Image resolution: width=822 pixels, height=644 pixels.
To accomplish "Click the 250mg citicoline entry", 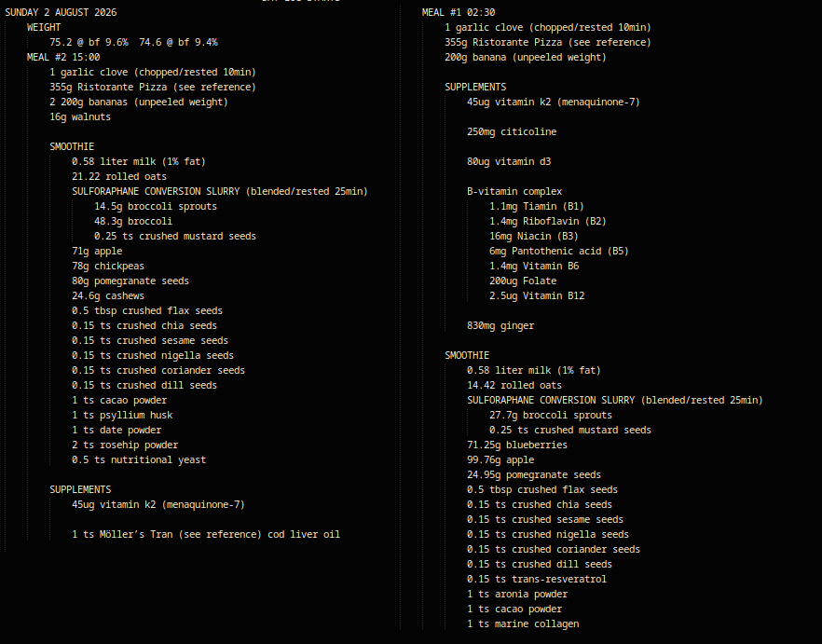I will click(512, 131).
